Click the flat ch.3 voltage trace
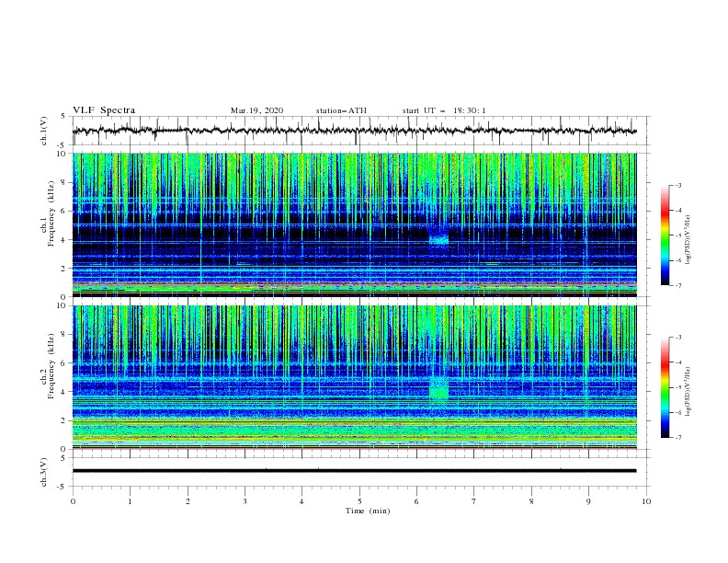This screenshot has width=728, height=563. 354,471
